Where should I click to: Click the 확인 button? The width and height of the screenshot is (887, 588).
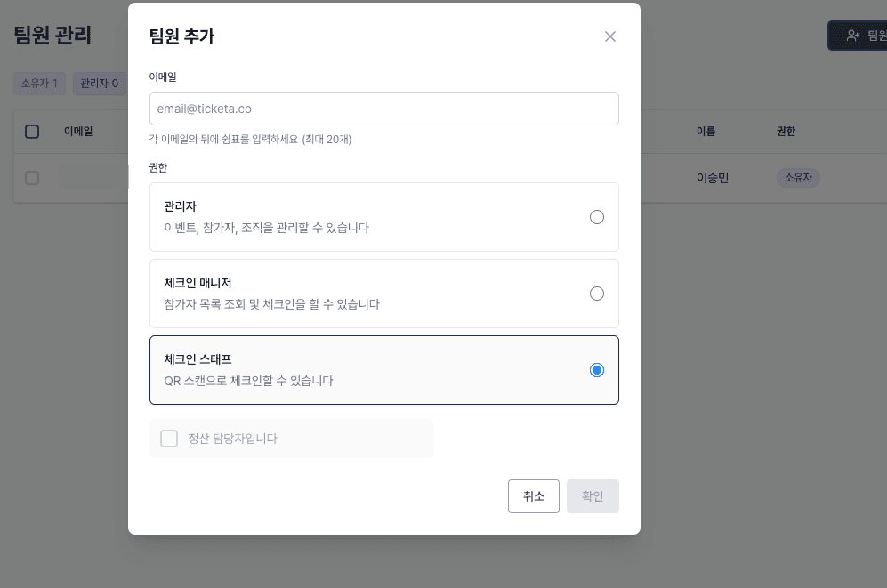point(593,496)
